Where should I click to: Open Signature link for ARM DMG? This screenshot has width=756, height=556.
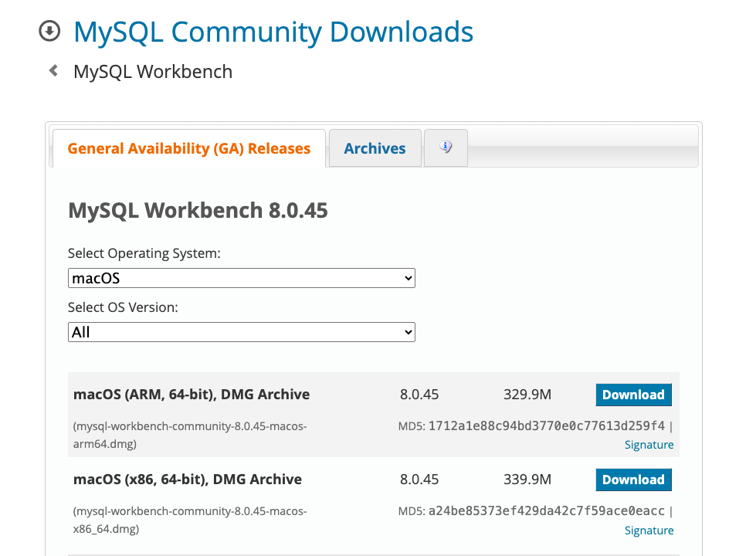[x=649, y=445]
